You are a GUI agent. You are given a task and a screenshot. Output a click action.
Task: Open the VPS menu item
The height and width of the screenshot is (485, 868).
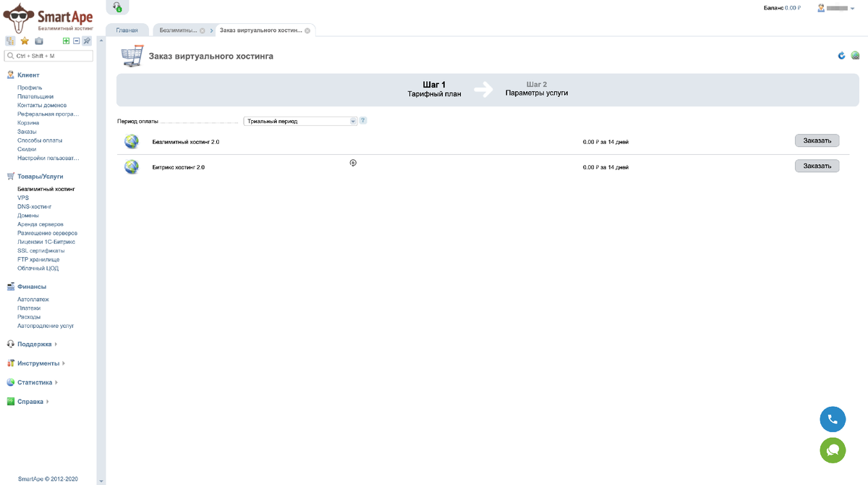click(23, 198)
